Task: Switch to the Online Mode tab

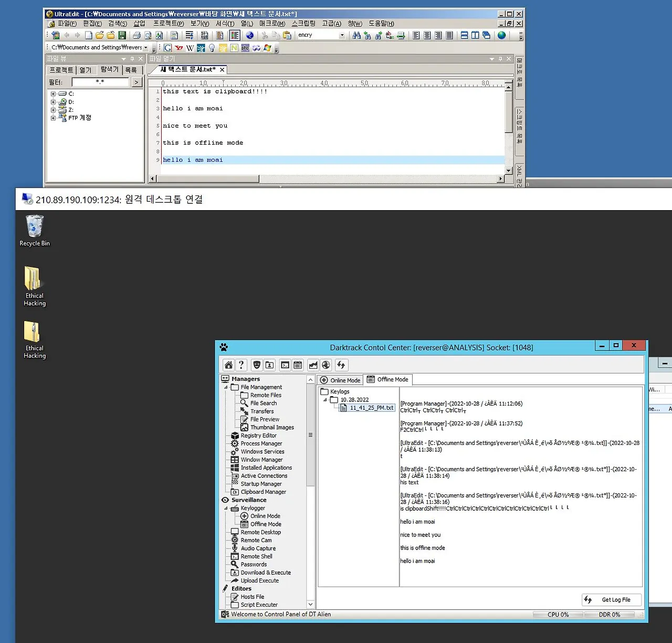Action: coord(340,380)
